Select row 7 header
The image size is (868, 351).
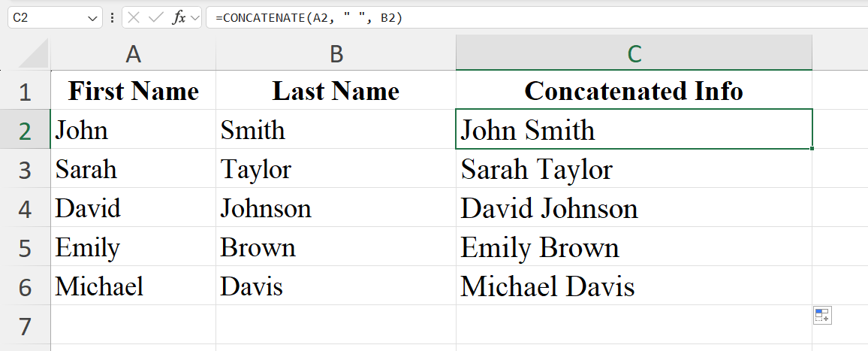[x=25, y=326]
